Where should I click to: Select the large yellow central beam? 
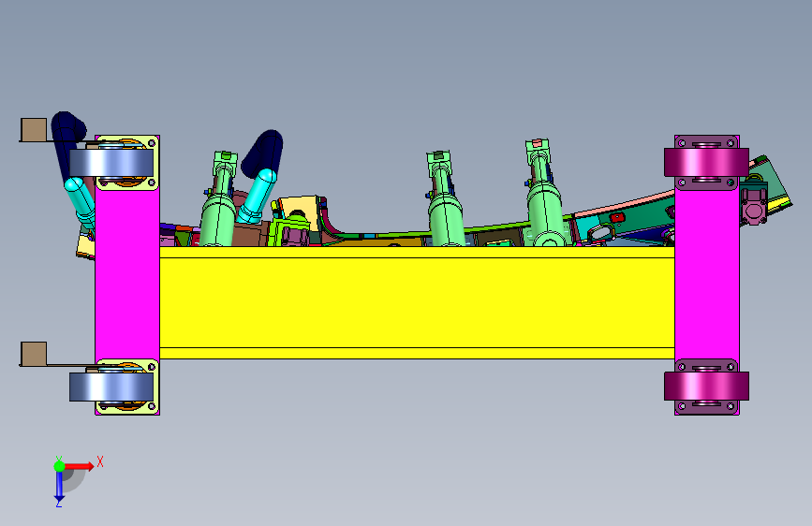pos(417,303)
